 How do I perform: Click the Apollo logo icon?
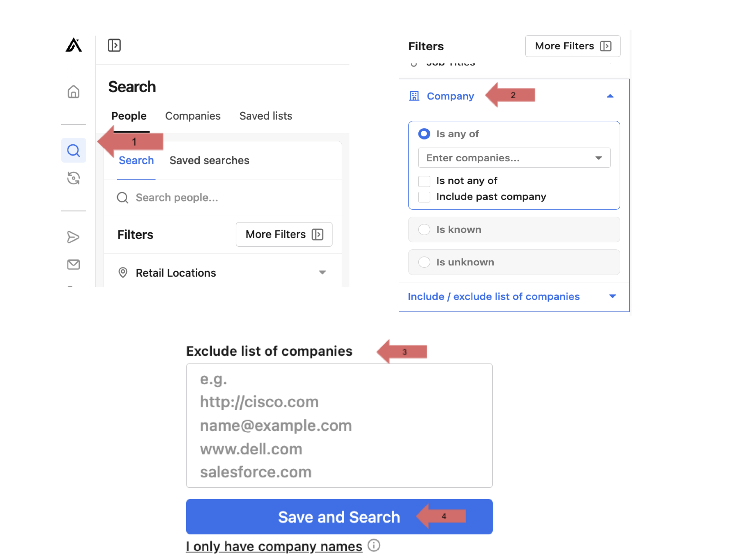pos(74,45)
